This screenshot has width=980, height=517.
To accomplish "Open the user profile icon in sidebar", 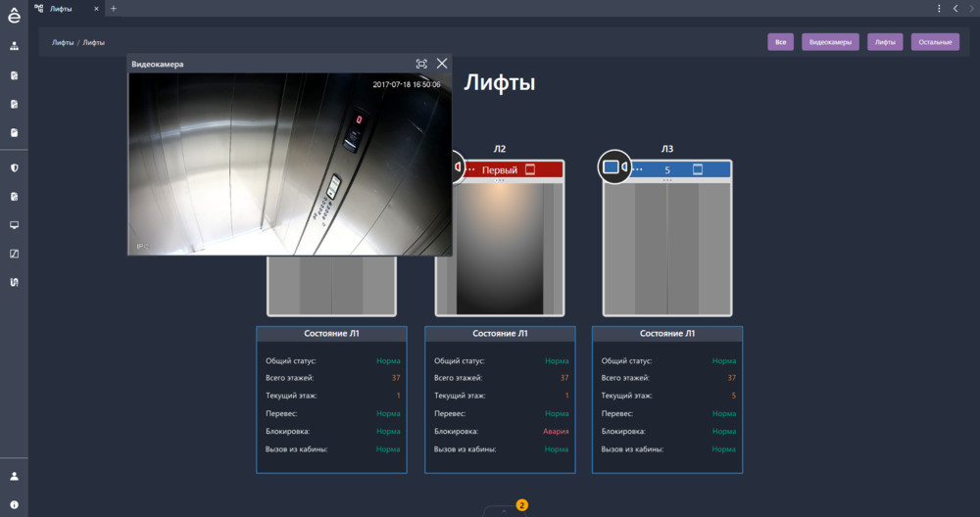I will point(14,477).
